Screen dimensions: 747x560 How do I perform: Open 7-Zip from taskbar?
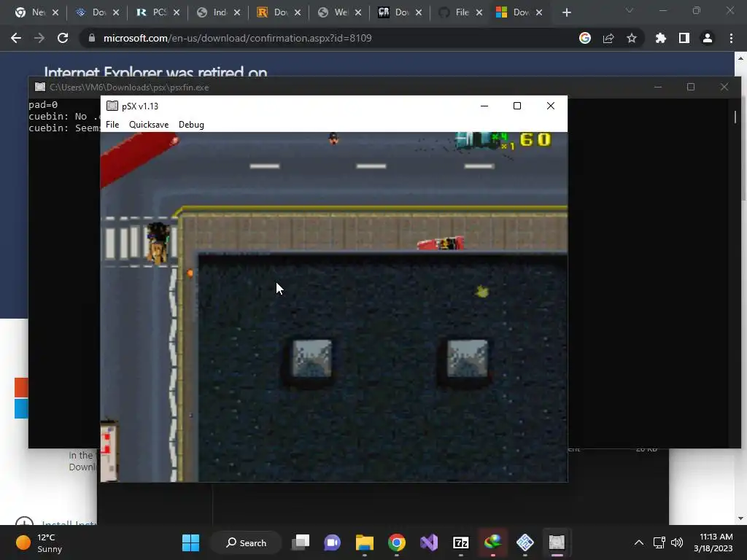(x=461, y=542)
